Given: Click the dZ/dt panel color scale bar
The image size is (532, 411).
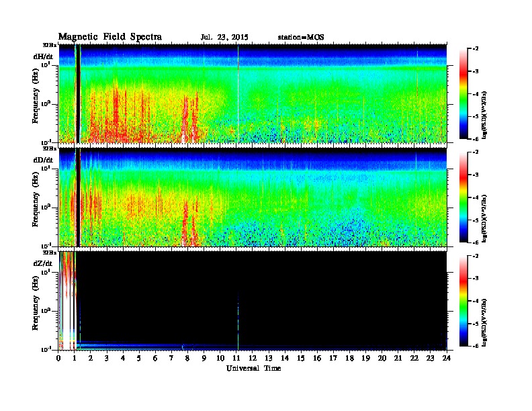Looking at the screenshot, I should [463, 301].
